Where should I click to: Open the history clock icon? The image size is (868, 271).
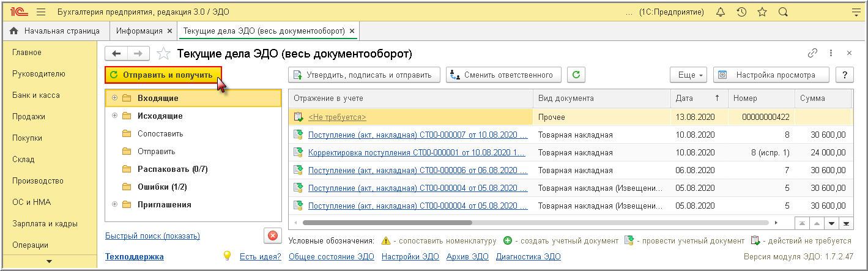(x=741, y=12)
